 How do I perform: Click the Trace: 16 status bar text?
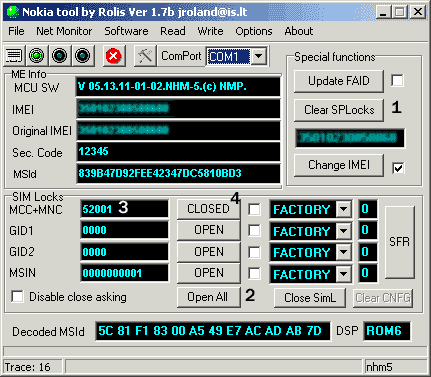[28, 367]
